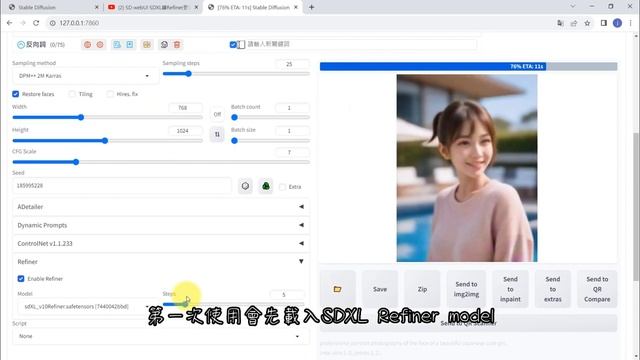The width and height of the screenshot is (640, 360).
Task: Enable the Tiling checkbox
Action: tap(72, 94)
